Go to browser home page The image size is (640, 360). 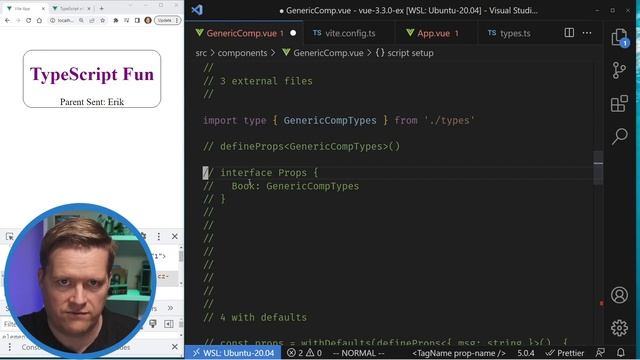pyautogui.click(x=39, y=20)
